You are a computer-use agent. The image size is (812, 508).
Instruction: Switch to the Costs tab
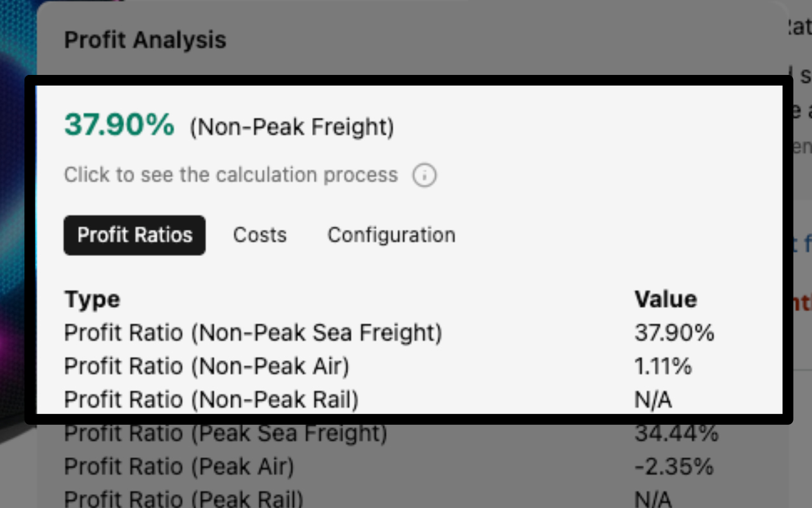pyautogui.click(x=259, y=235)
